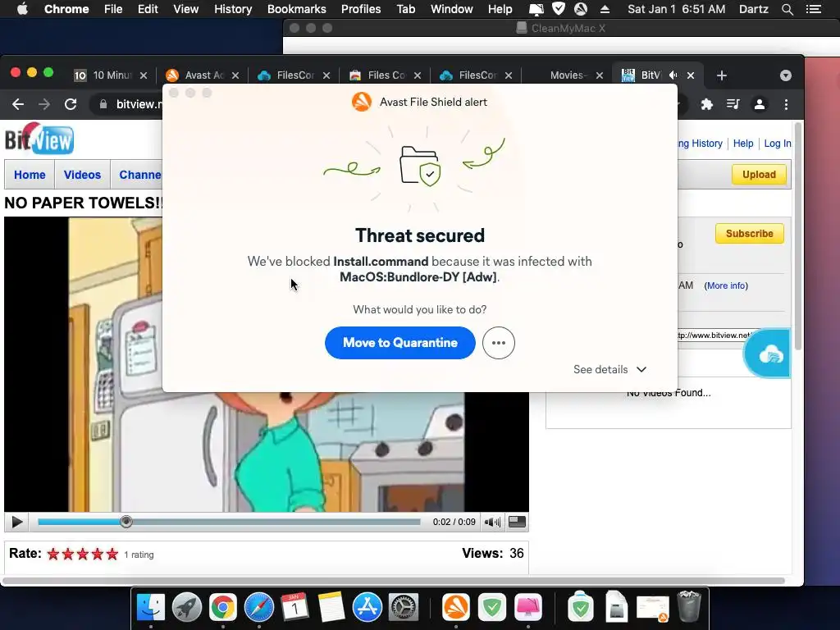Open Calendar from the Dock
This screenshot has height=630, width=840.
pos(295,608)
